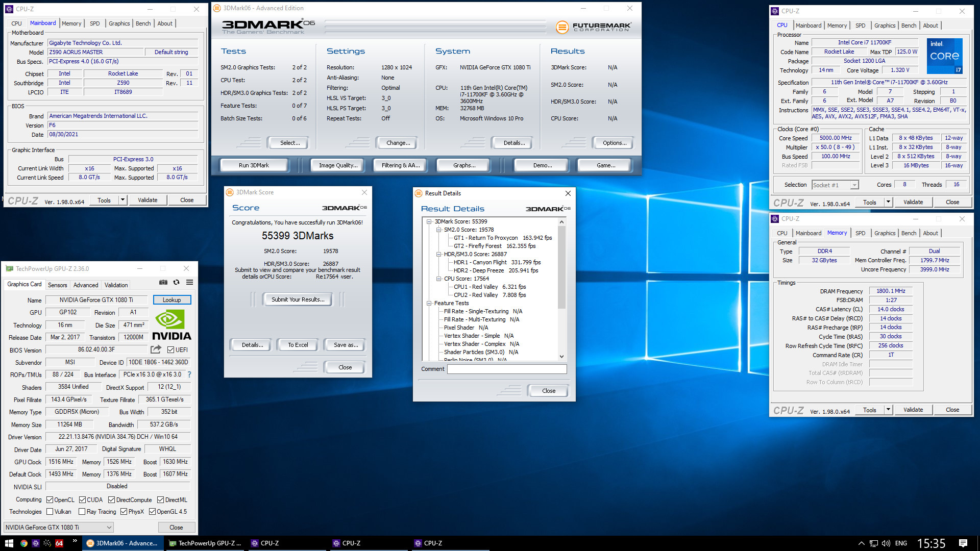Open Tools dropdown arrow in CPU-Z Mainboard window
Screen dimensions: 980x551
(x=122, y=200)
